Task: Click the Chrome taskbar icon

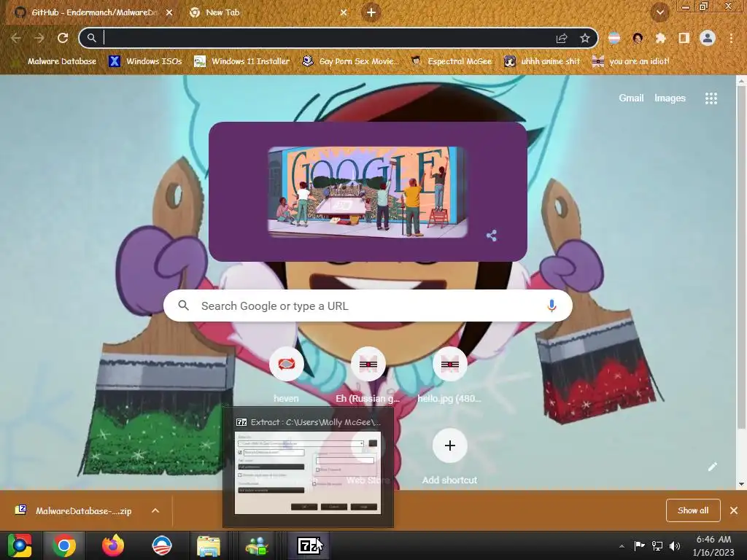Action: [64, 545]
